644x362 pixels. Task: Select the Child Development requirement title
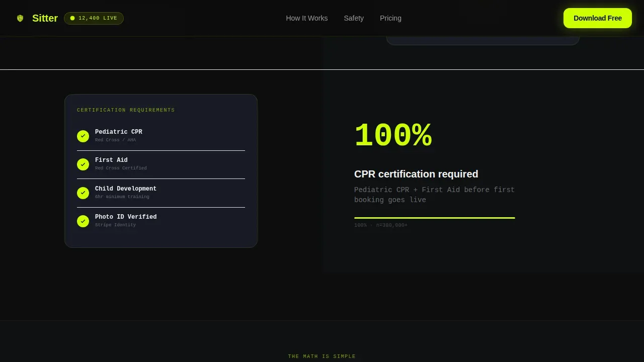(x=126, y=189)
